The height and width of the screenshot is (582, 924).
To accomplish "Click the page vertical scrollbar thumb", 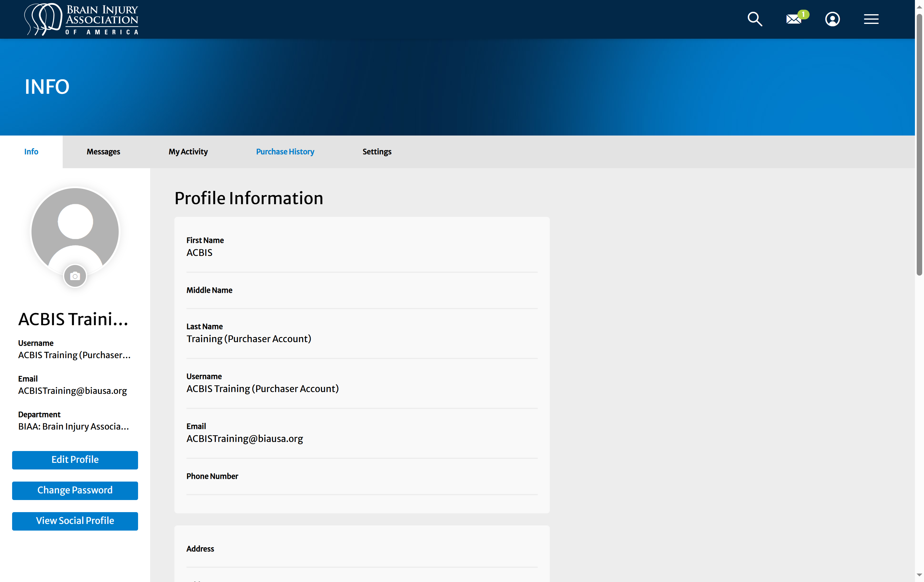I will [x=919, y=144].
